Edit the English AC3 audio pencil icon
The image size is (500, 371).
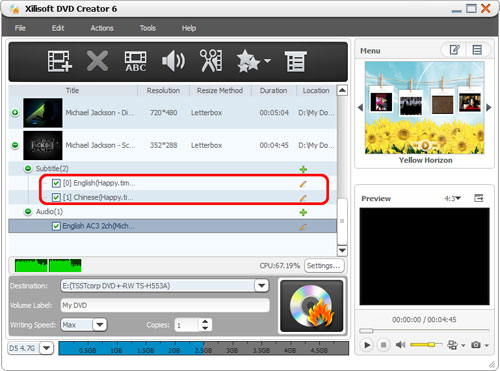click(x=303, y=227)
